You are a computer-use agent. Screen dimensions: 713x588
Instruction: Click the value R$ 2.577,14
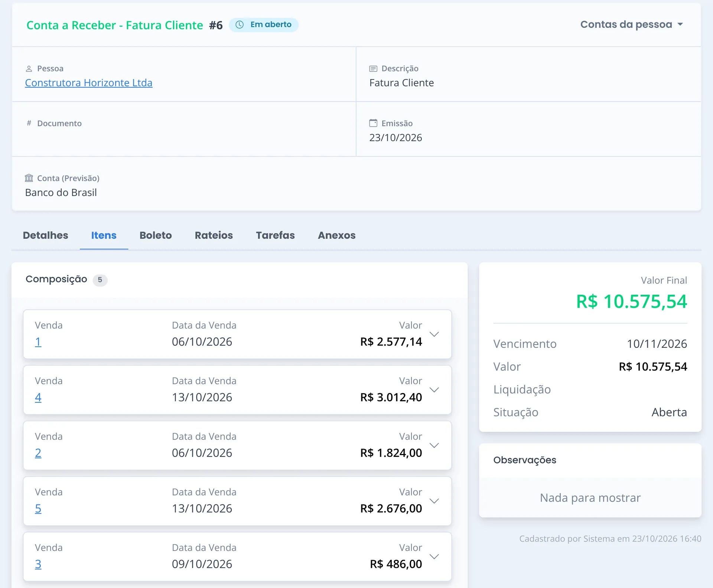(x=391, y=342)
